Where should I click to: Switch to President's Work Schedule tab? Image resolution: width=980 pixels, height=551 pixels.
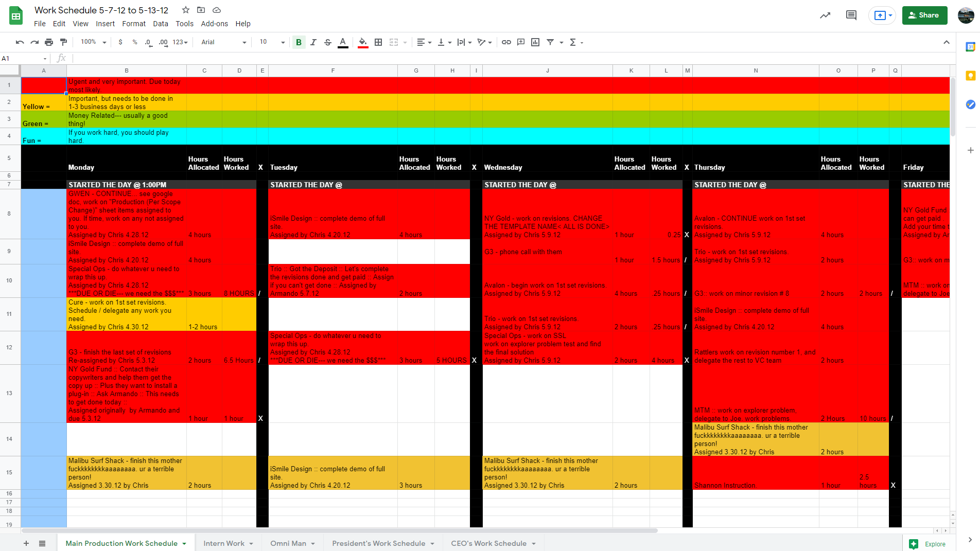coord(383,543)
